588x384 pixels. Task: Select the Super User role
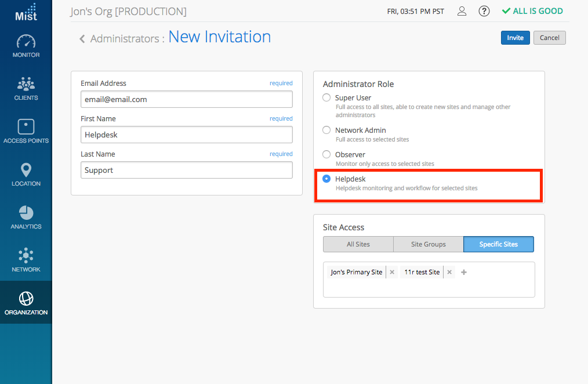click(x=327, y=98)
